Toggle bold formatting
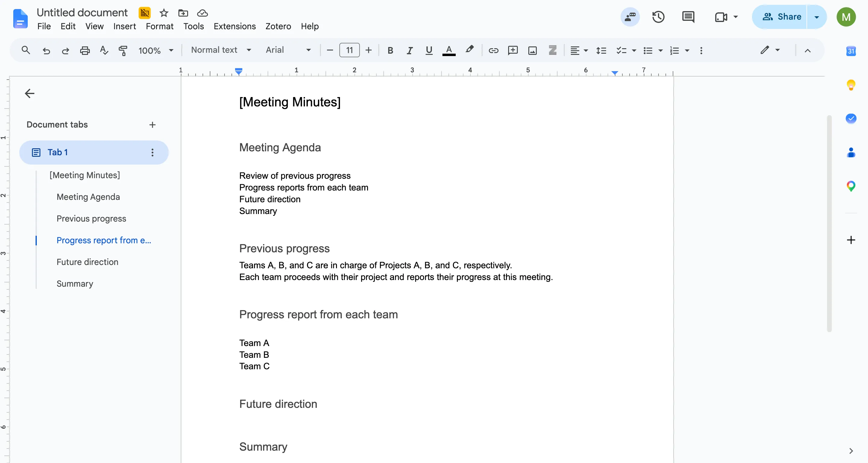Viewport: 868px width, 463px height. coord(390,51)
